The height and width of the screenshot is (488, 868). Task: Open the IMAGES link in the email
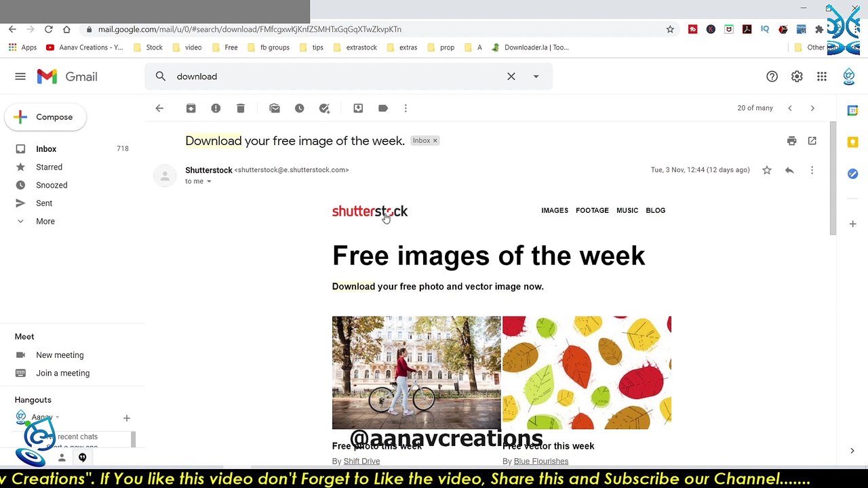click(x=555, y=211)
